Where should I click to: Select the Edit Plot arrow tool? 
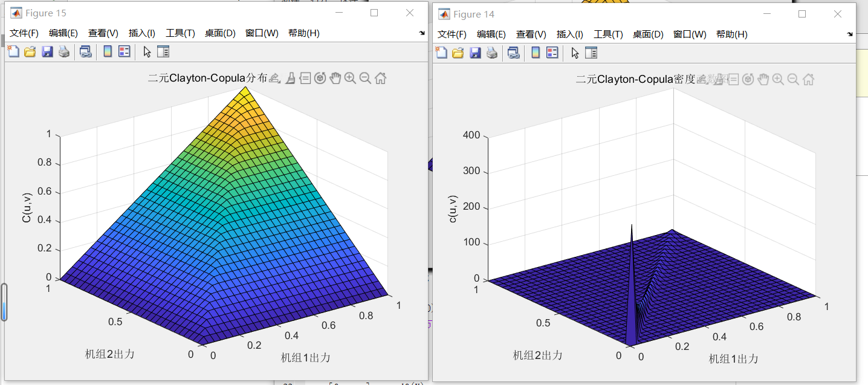[146, 52]
